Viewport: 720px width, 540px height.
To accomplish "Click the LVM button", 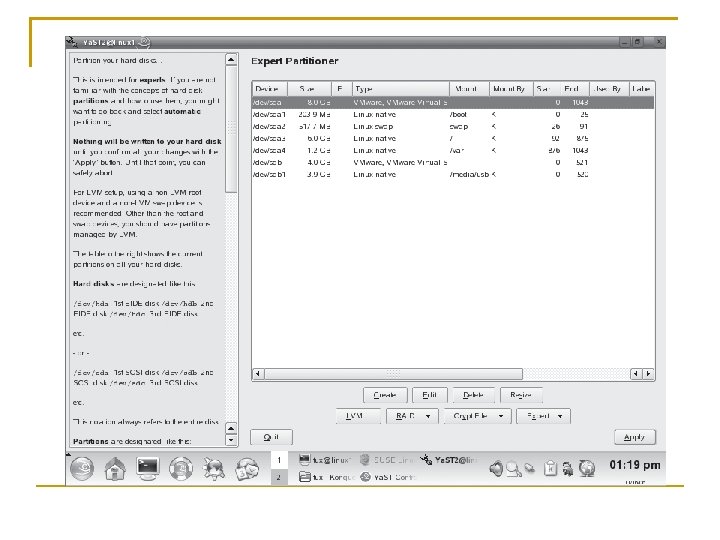I will tap(358, 416).
